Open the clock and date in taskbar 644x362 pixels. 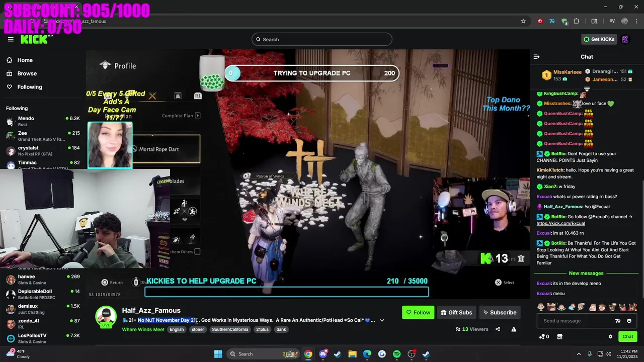[627, 354]
